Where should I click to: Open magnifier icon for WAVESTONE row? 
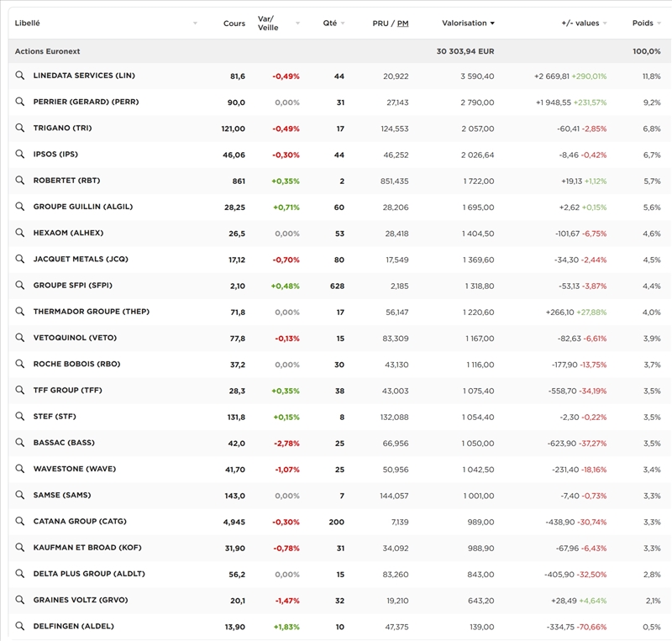19,468
